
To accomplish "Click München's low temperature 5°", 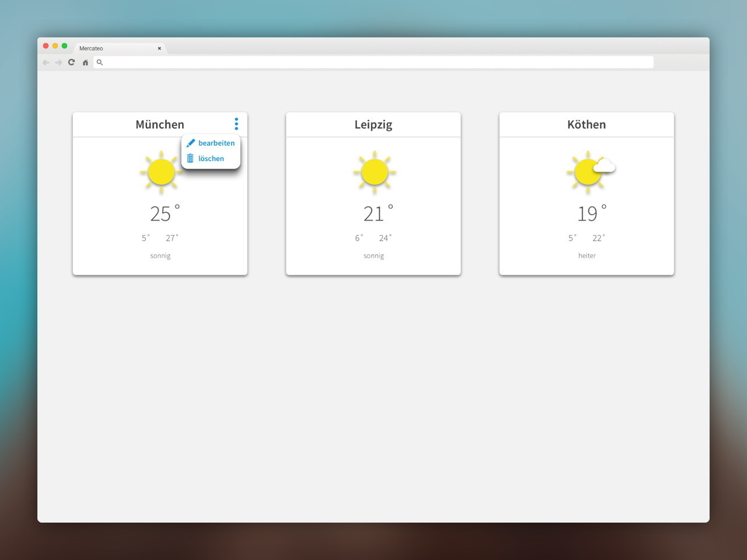I will (146, 238).
